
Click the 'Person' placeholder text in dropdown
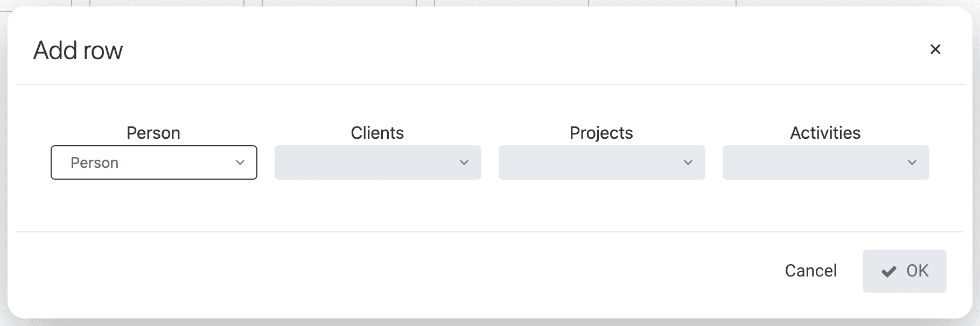coord(95,163)
